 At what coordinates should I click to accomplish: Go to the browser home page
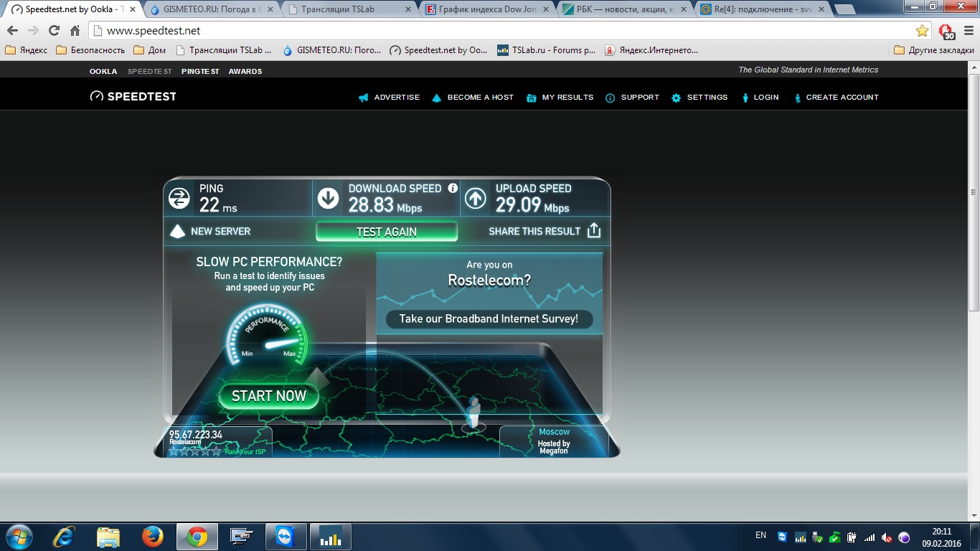(75, 31)
